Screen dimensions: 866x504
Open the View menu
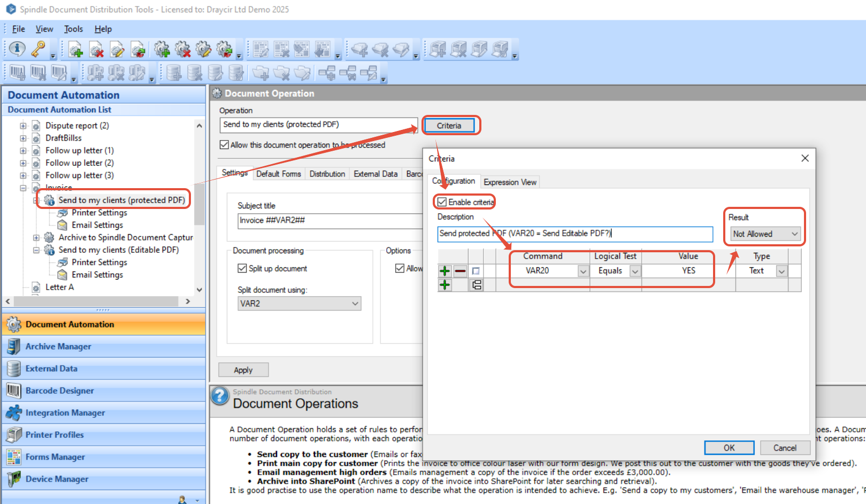(44, 29)
